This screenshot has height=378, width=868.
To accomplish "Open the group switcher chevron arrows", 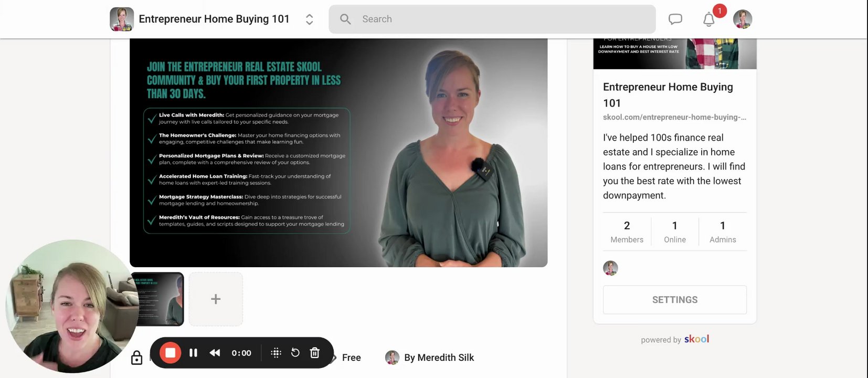I will 310,19.
